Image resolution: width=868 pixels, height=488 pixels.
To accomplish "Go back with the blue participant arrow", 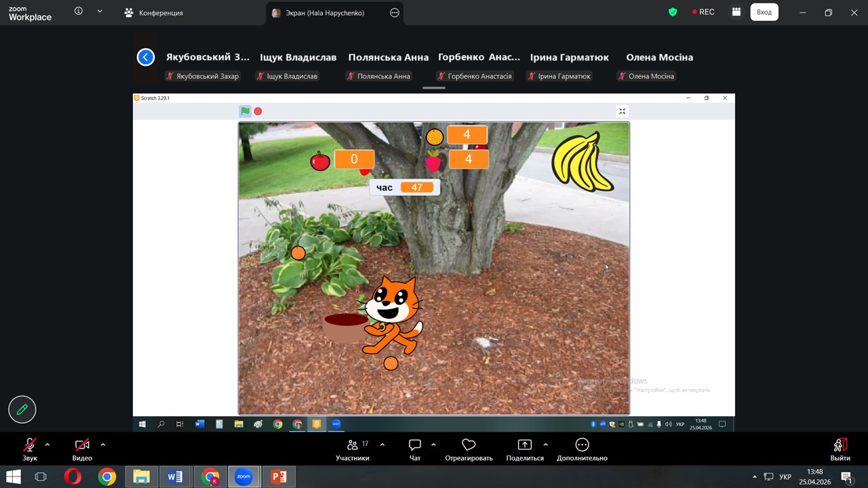I will pos(146,58).
